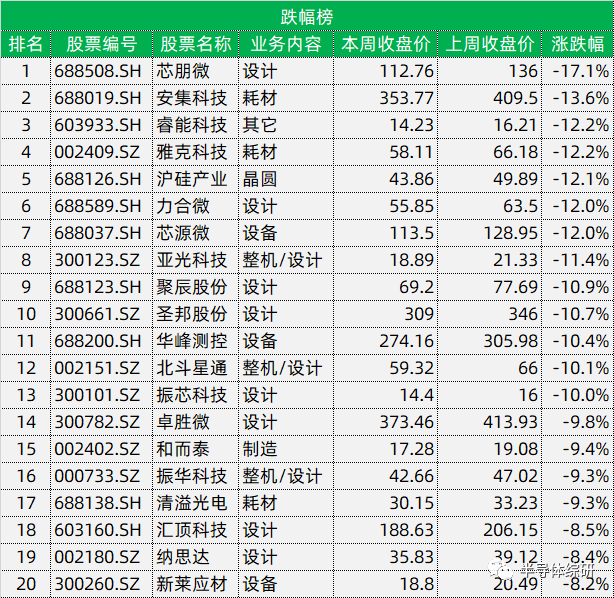Viewport: 614px width, 598px height.
Task: Select the 排名 column header
Action: pyautogui.click(x=25, y=44)
